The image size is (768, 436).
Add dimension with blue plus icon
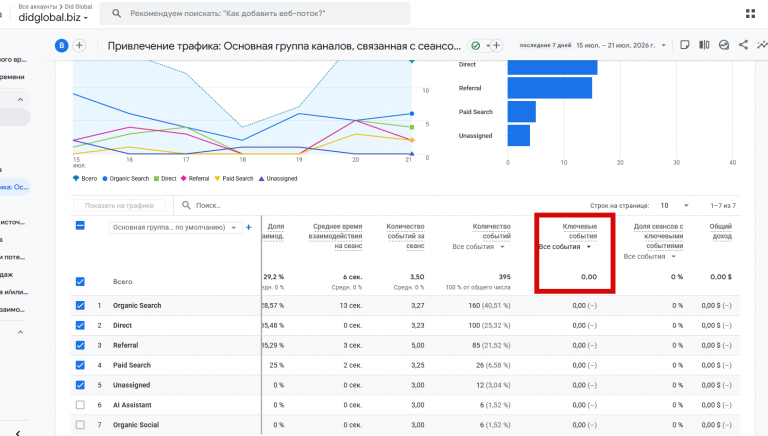[x=249, y=227]
